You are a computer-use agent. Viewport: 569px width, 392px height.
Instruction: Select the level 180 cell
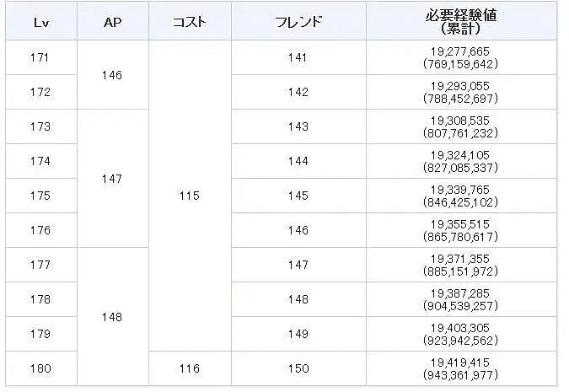pos(40,368)
